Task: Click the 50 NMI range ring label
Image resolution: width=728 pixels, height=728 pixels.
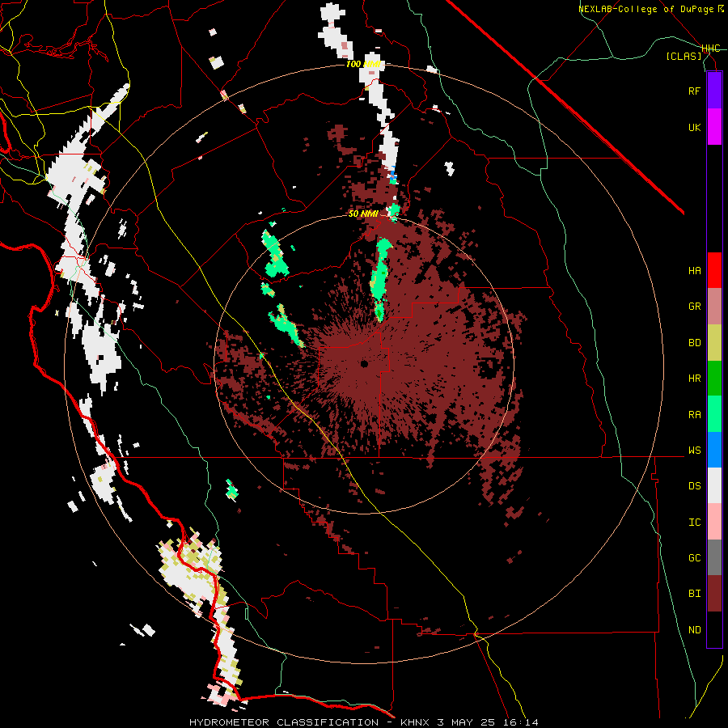Action: [363, 214]
